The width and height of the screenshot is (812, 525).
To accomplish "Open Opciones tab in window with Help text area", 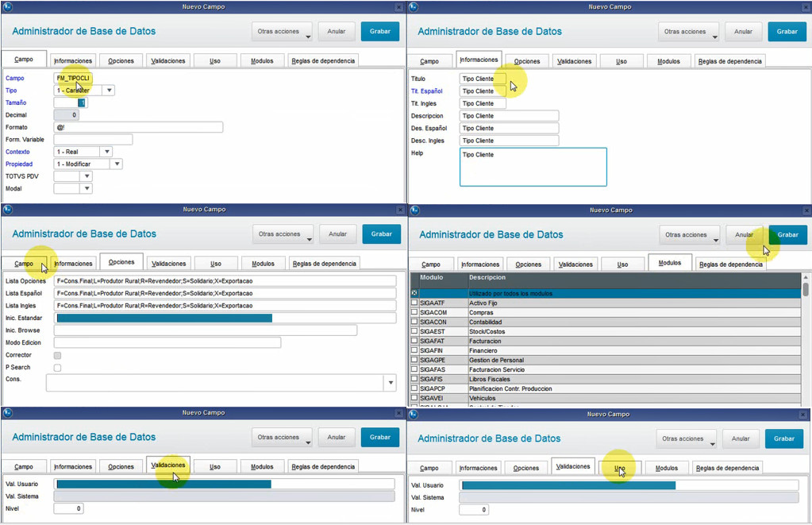I will coord(527,61).
